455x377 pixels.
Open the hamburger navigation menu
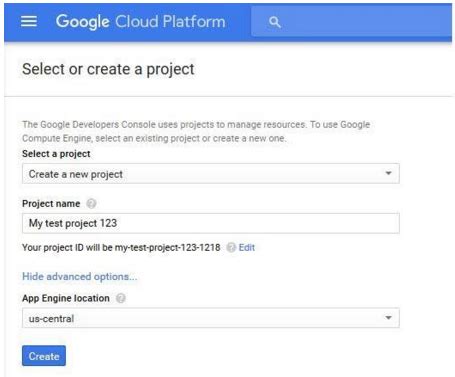(29, 21)
